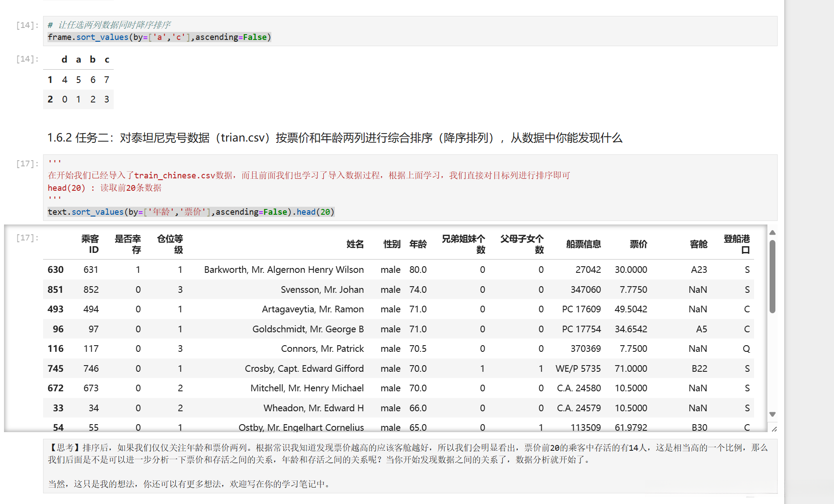Click the fare value 49.5042
Image resolution: width=834 pixels, height=504 pixels.
[x=631, y=309]
